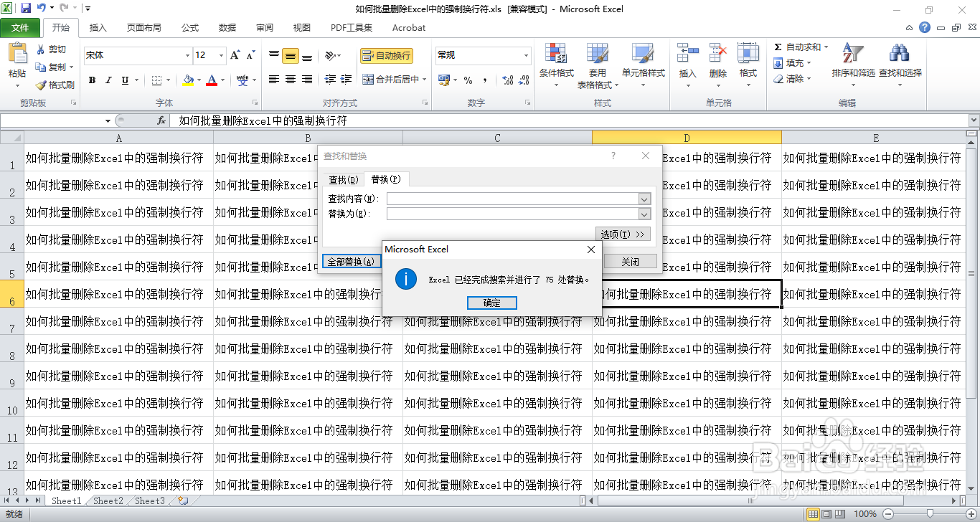
Task: Click the Find what (查找内容) input field
Action: [512, 199]
